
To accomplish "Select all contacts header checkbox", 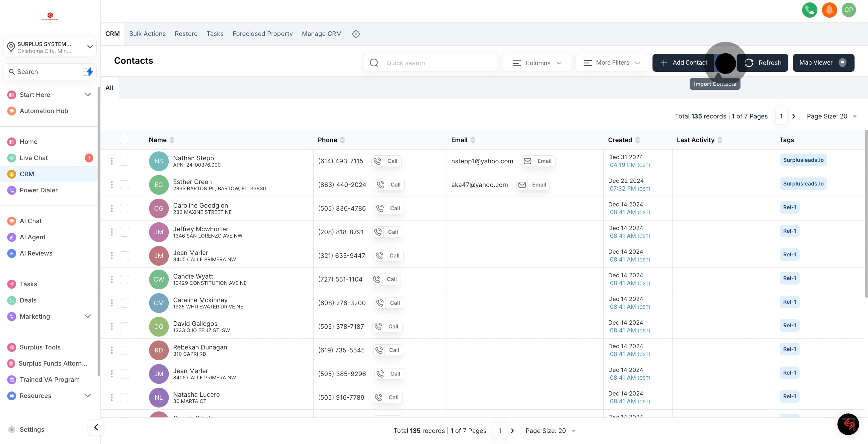I will (124, 139).
